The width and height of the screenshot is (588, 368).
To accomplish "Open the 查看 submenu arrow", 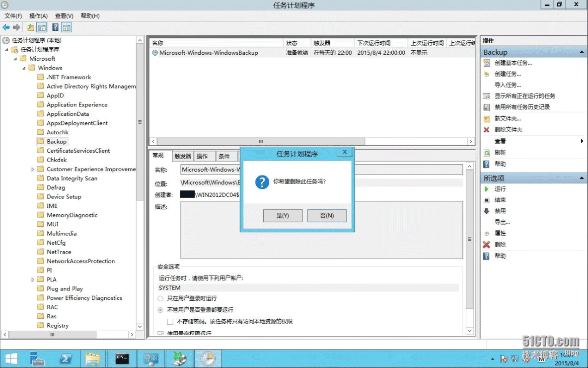I will pyautogui.click(x=582, y=141).
